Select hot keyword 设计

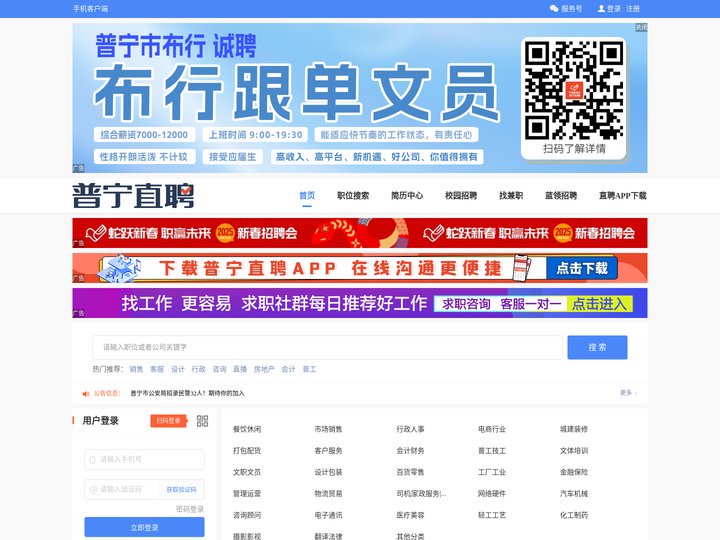pyautogui.click(x=178, y=369)
